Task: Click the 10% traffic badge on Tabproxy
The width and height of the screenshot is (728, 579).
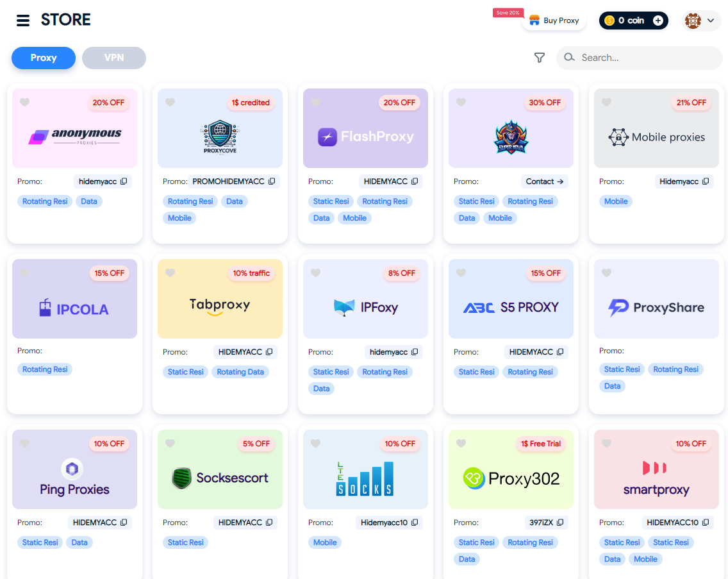Action: pyautogui.click(x=251, y=273)
